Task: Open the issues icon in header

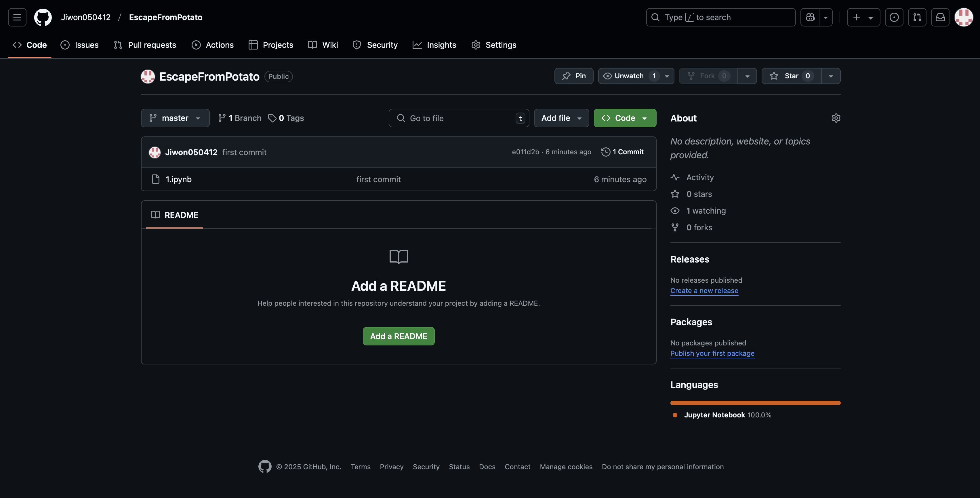Action: (894, 17)
